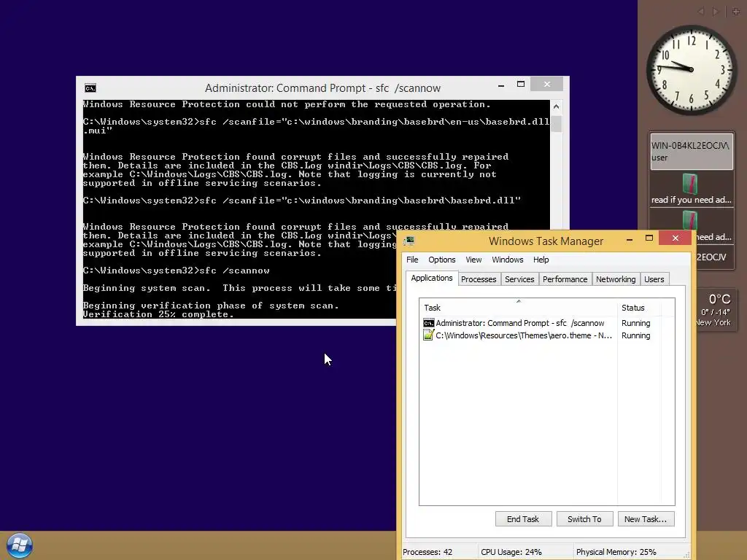The image size is (747, 560).
Task: Switch to the Networking tab
Action: pyautogui.click(x=616, y=279)
